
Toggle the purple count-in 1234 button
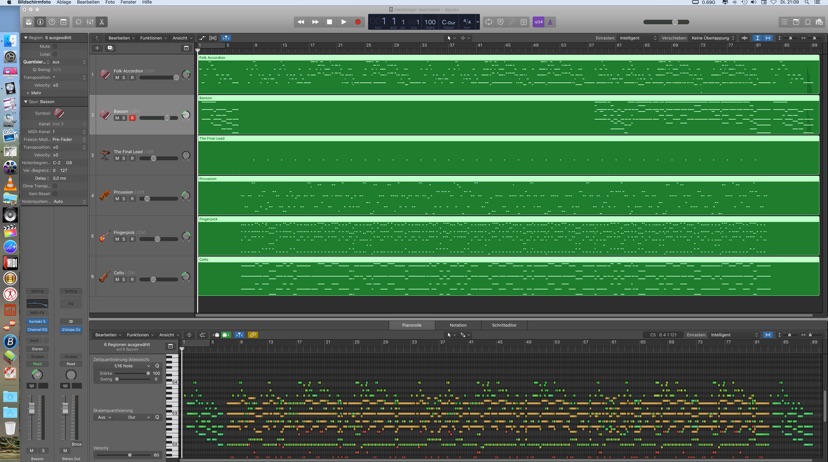538,22
